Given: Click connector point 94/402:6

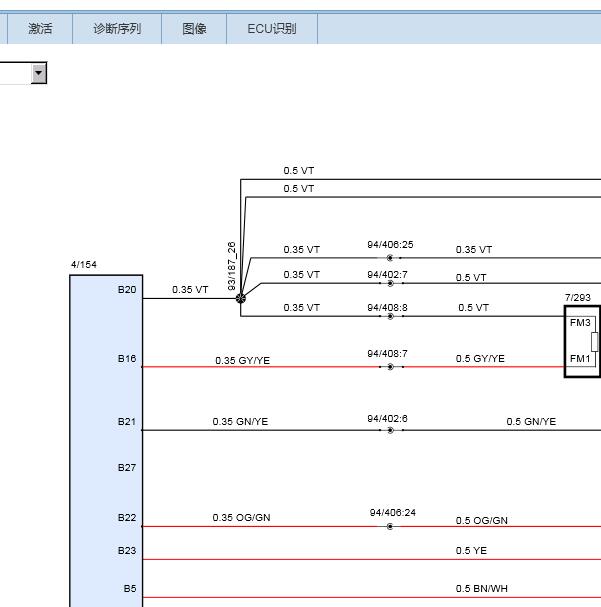Looking at the screenshot, I should [390, 430].
